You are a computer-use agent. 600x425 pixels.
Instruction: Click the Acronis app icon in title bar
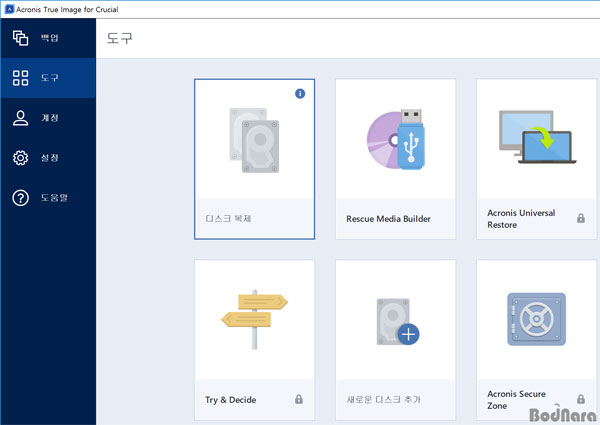click(10, 9)
